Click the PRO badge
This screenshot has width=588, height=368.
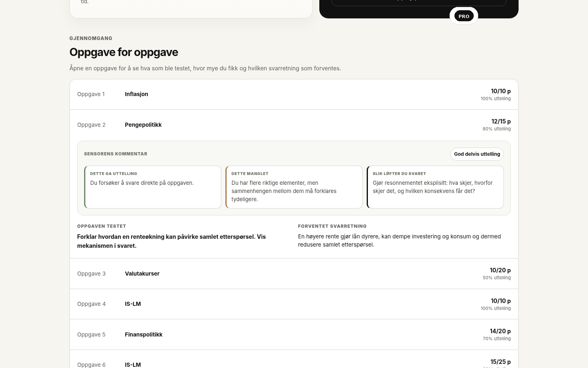click(x=464, y=16)
